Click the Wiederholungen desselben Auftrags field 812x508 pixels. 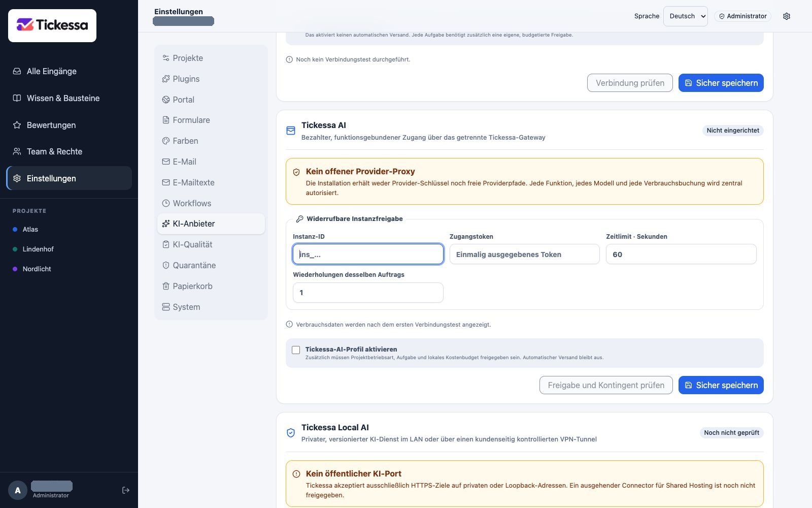coord(368,293)
